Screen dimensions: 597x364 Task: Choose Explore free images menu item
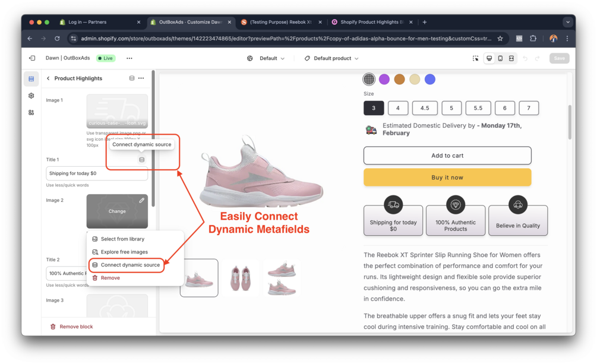[134, 252]
